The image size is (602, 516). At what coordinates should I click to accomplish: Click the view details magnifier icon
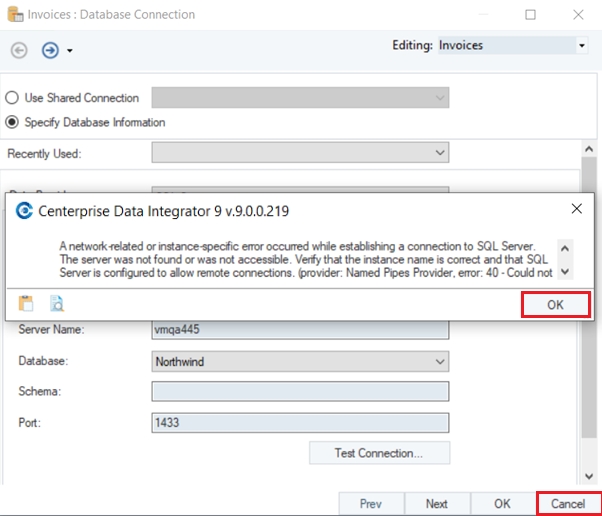pyautogui.click(x=56, y=303)
